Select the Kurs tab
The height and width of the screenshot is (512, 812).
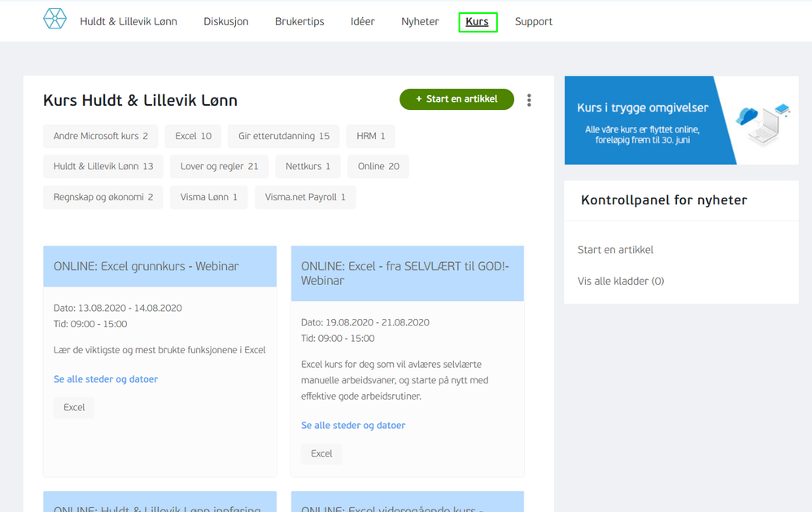(x=478, y=22)
